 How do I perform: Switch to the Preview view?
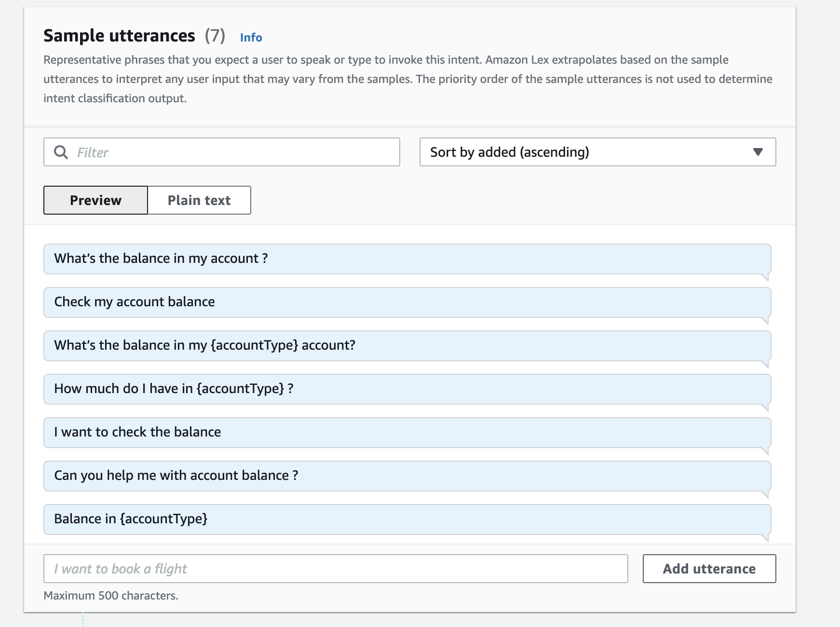[x=95, y=200]
